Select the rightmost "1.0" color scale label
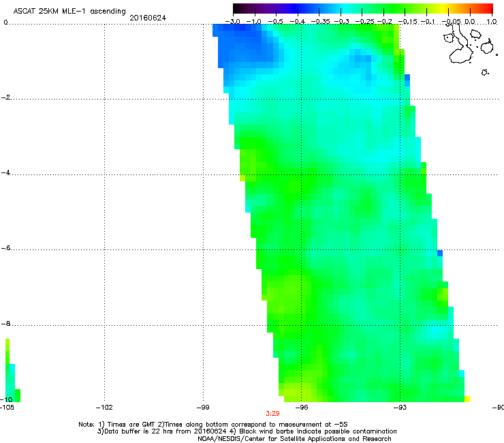504x443 pixels. tap(492, 22)
